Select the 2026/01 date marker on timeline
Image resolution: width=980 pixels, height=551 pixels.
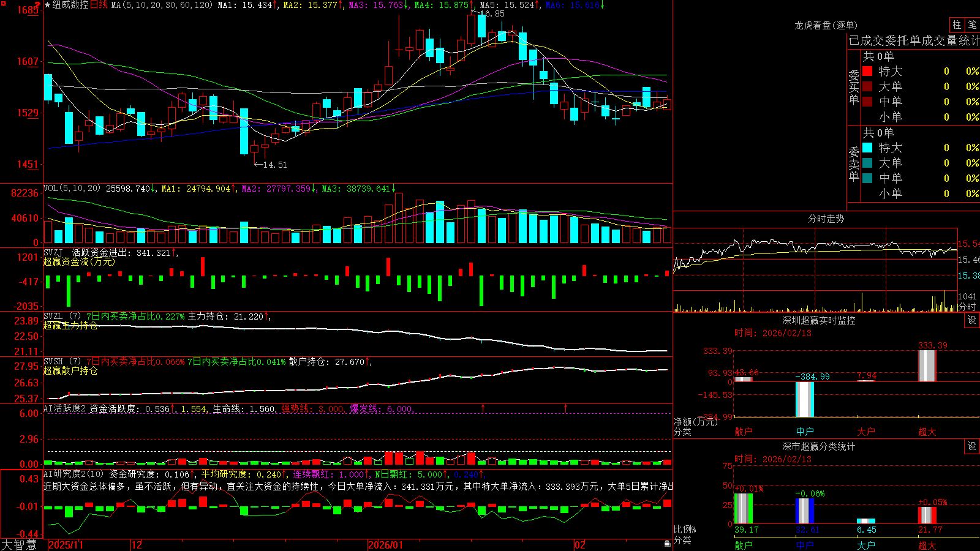coord(385,545)
